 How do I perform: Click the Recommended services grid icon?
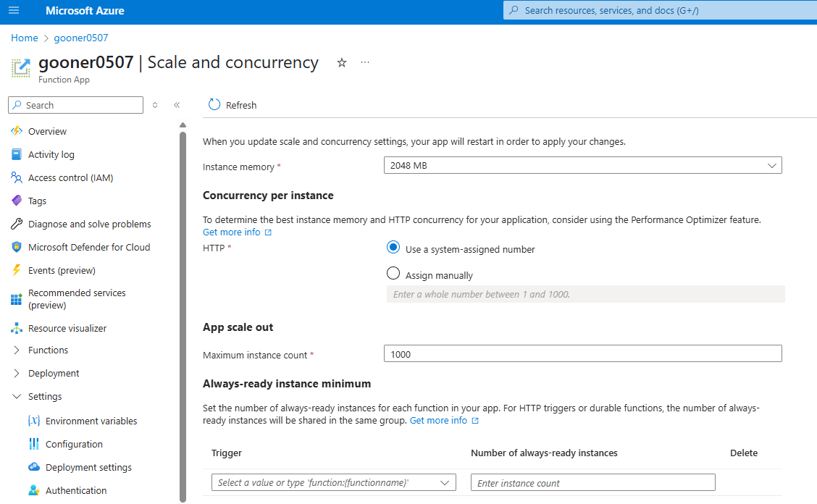tap(17, 299)
